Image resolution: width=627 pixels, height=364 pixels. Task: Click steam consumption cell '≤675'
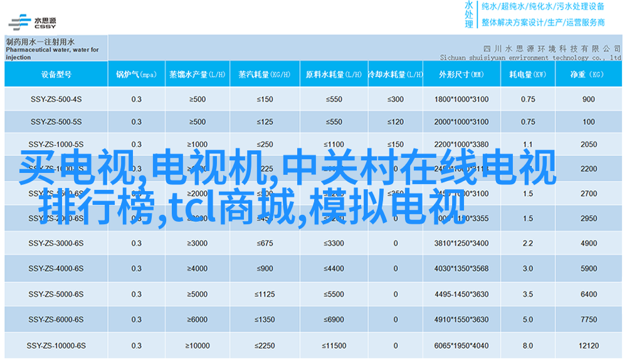point(265,243)
